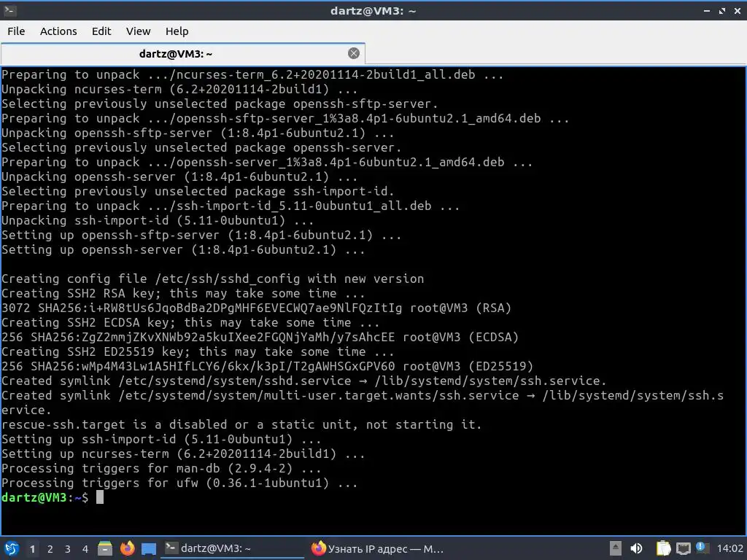Switch to workspace 2
The height and width of the screenshot is (560, 747).
point(50,549)
